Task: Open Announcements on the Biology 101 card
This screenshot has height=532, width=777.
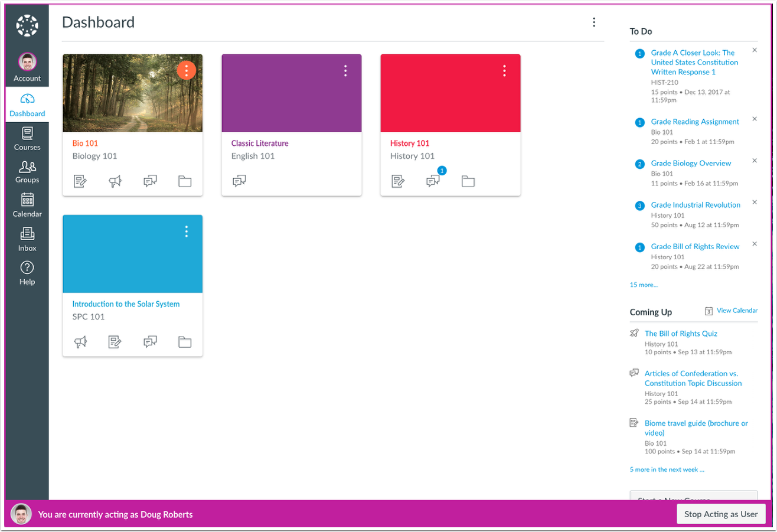Action: (x=115, y=181)
